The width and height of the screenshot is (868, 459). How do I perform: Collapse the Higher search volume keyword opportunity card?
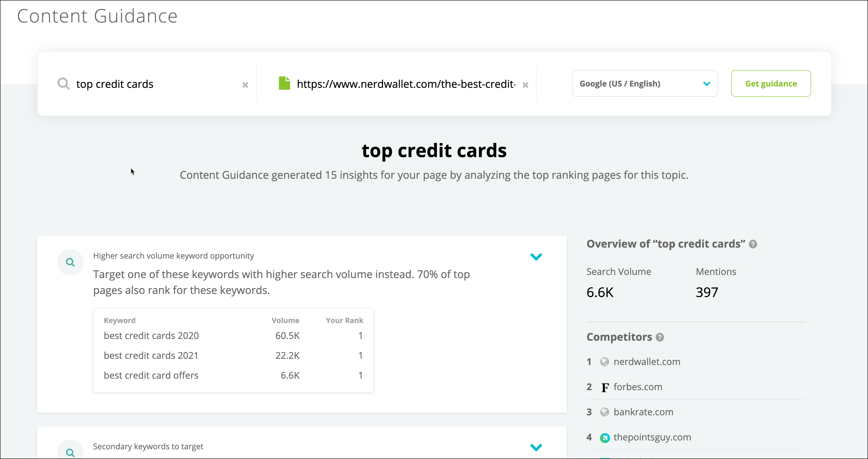point(536,257)
